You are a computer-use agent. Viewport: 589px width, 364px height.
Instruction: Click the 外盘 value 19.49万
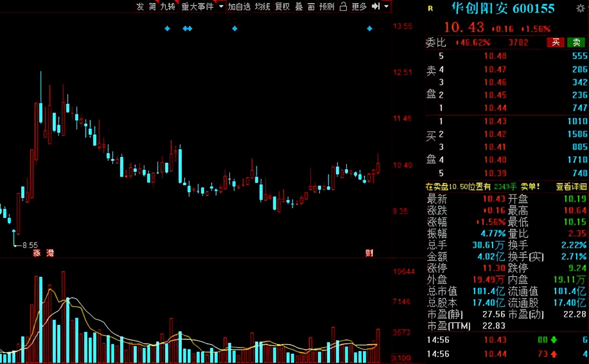click(x=489, y=279)
